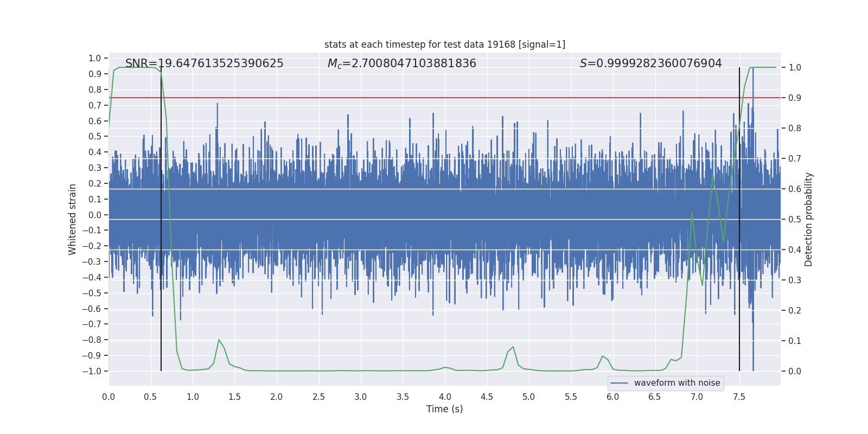
Task: Click the "Whitened strain" y-axis label
Action: pyautogui.click(x=72, y=219)
